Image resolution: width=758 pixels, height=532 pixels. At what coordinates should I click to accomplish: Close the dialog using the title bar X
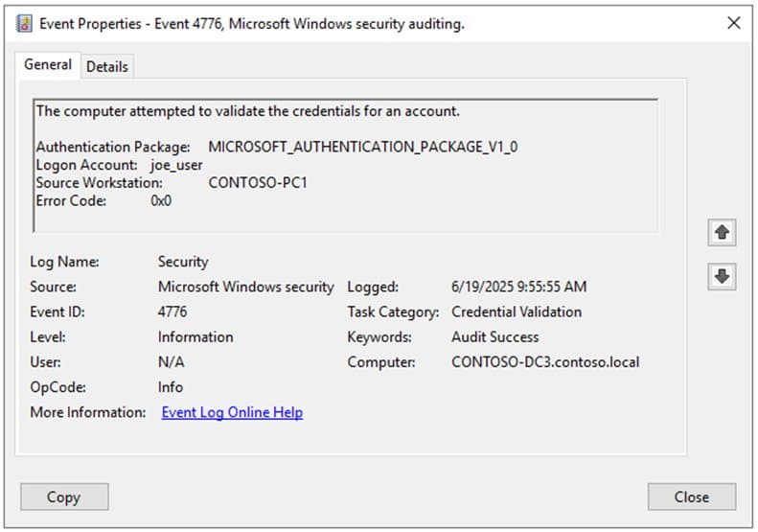tap(733, 24)
